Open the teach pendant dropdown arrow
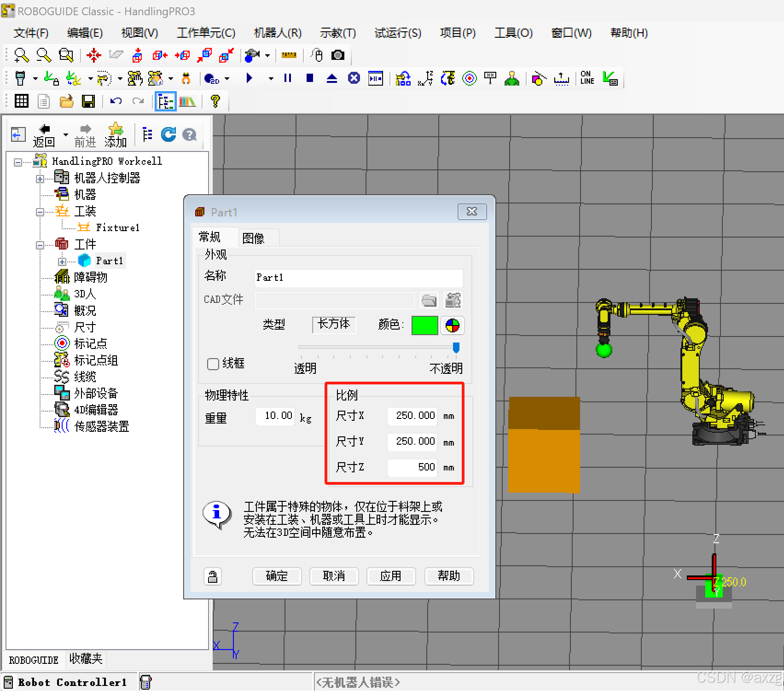The image size is (784, 691). (x=35, y=79)
